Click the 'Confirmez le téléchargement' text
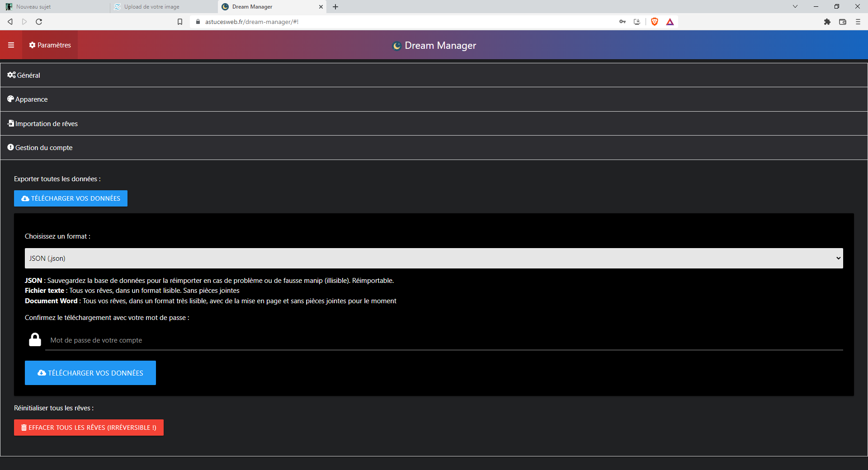The height and width of the screenshot is (470, 868). (x=107, y=318)
